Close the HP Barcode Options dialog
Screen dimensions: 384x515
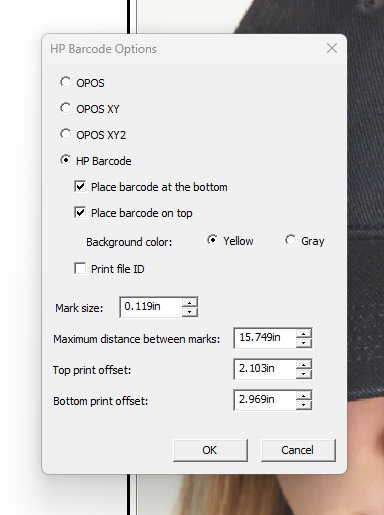(332, 48)
